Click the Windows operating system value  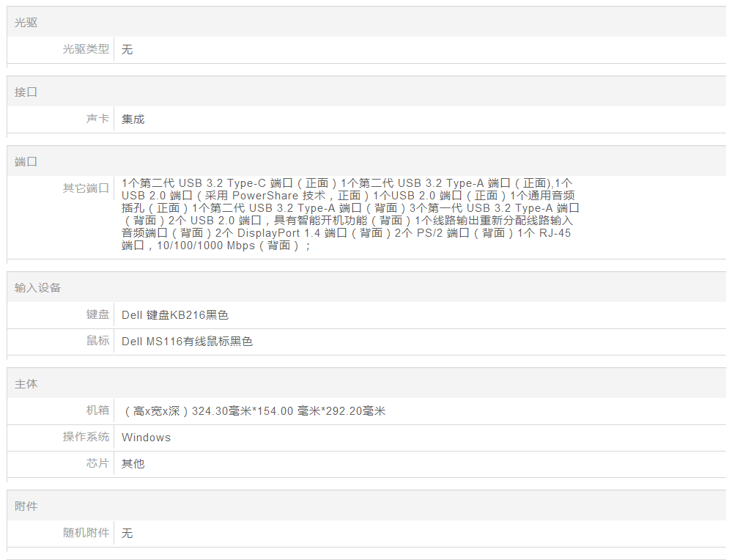tap(146, 438)
